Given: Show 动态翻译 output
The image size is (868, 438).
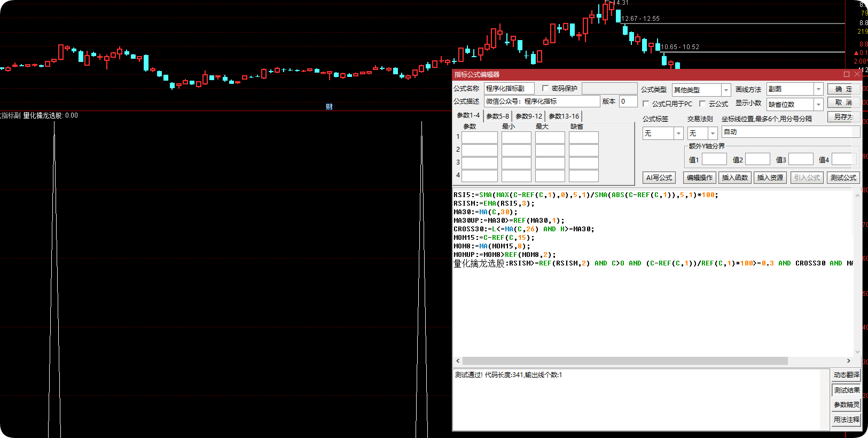Looking at the screenshot, I should (x=847, y=375).
